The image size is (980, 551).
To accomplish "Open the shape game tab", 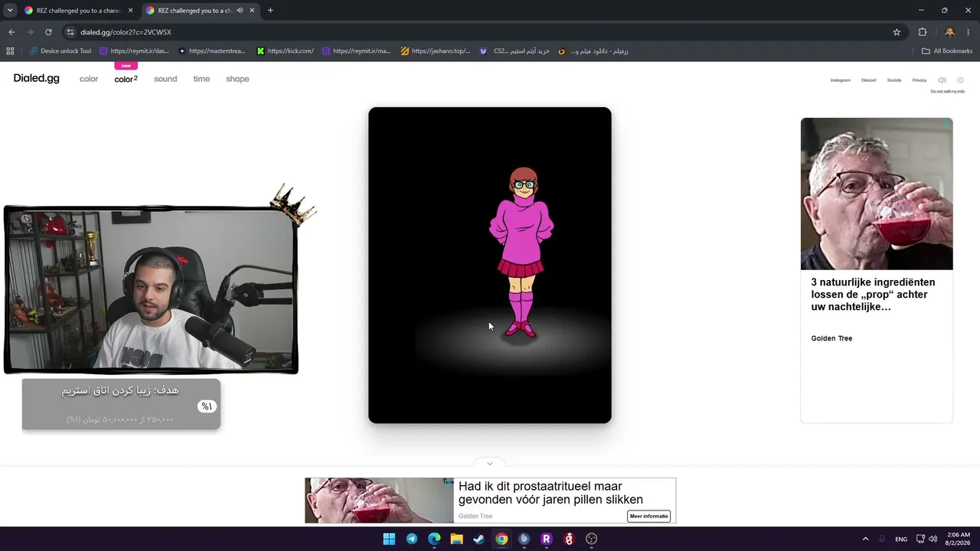I will (237, 79).
